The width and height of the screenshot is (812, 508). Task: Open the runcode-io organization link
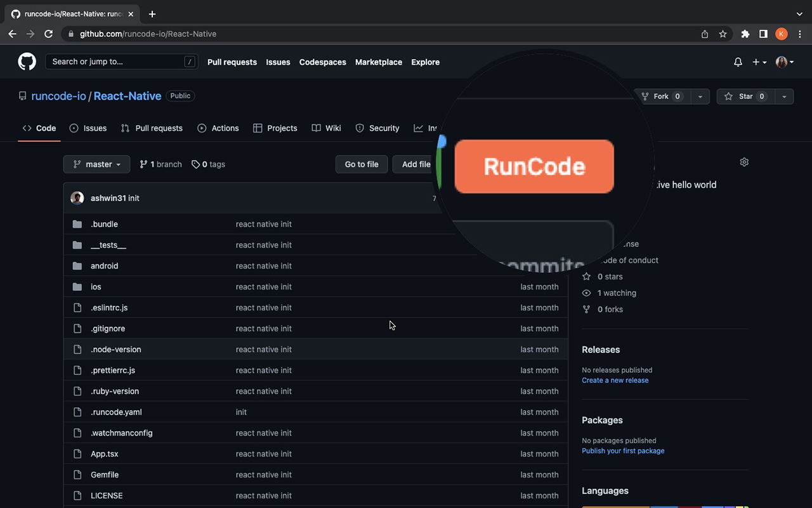[x=58, y=96]
